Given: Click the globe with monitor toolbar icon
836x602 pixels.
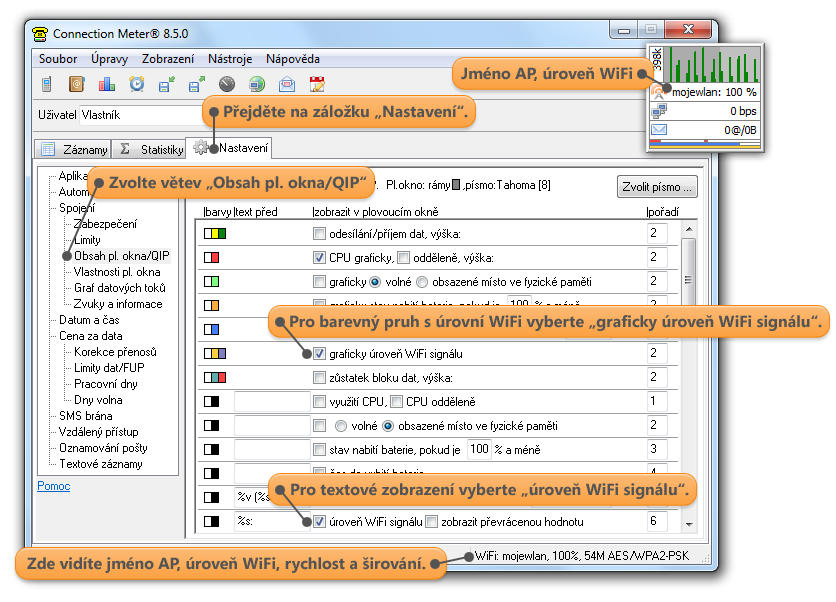Looking at the screenshot, I should pos(257,84).
